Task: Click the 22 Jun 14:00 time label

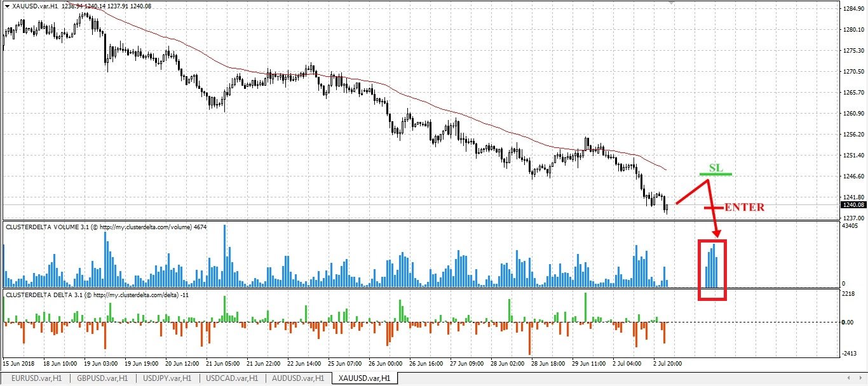Action: [304, 364]
